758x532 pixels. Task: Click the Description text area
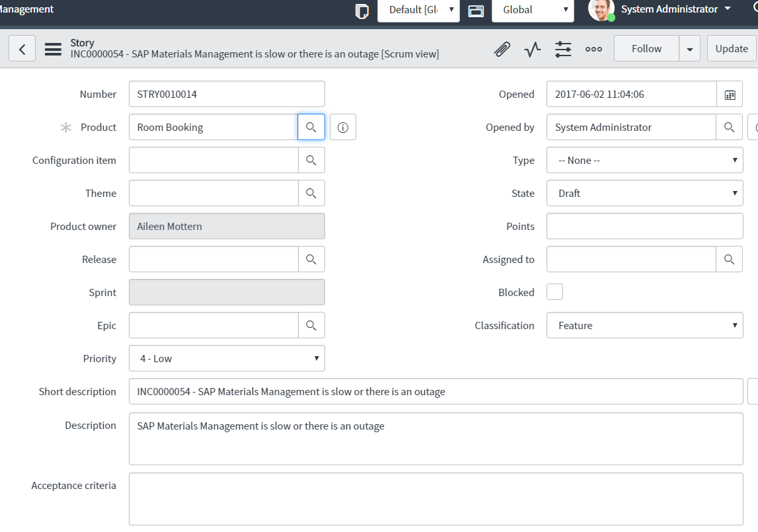click(436, 439)
